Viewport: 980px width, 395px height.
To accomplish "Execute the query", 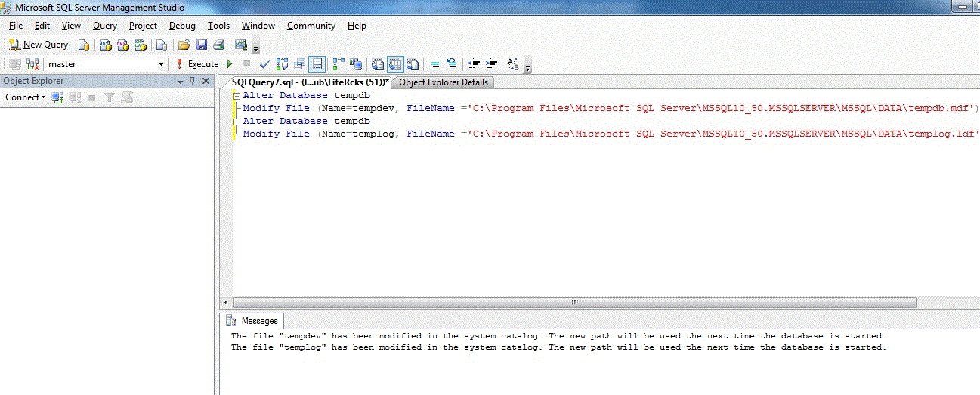I will (x=197, y=64).
